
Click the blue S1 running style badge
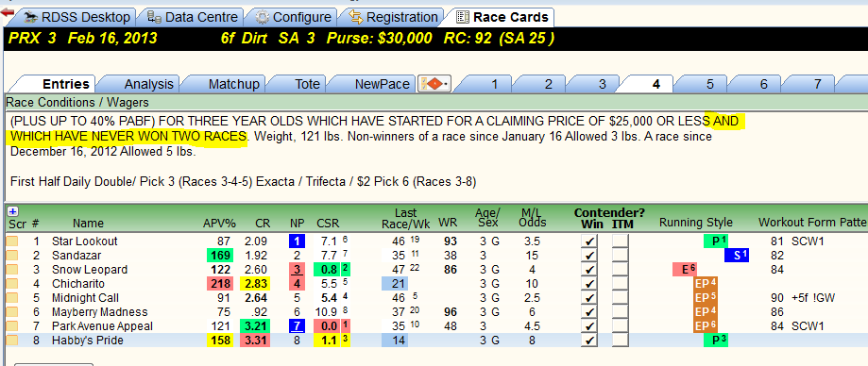[x=737, y=256]
